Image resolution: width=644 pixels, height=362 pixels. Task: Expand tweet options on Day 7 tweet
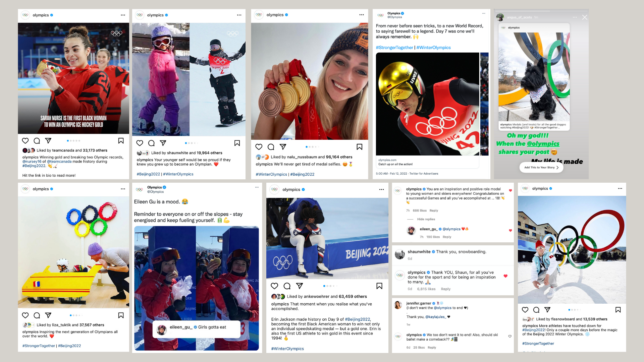point(484,13)
